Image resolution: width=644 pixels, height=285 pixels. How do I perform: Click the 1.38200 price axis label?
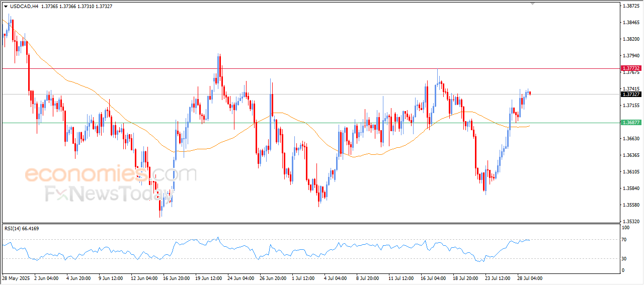(631, 39)
